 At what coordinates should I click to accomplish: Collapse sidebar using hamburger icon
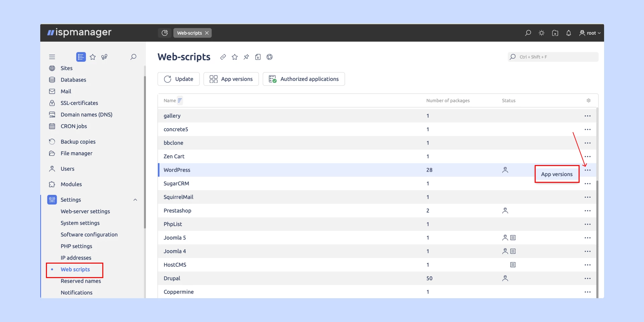click(52, 57)
